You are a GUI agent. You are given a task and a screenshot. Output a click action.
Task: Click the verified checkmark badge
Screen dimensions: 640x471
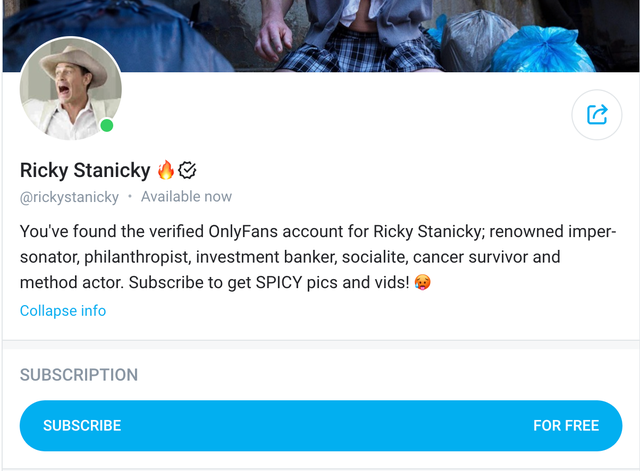[x=187, y=170]
